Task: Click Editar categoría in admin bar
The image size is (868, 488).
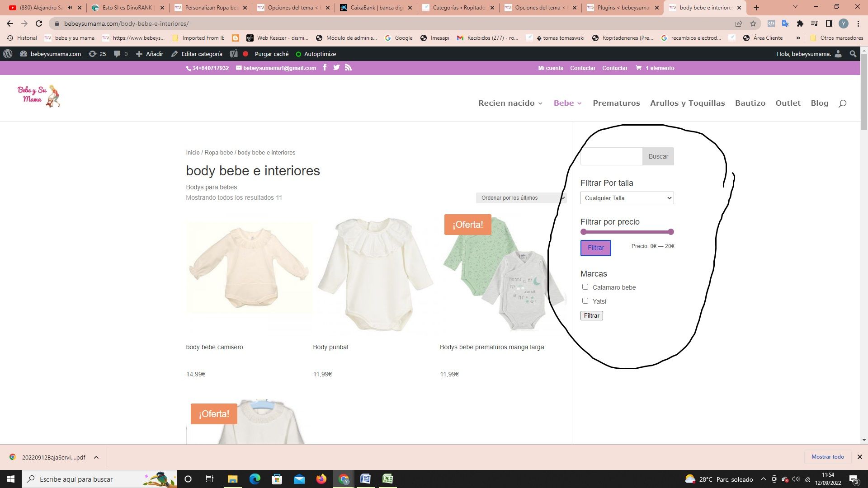Action: (x=197, y=54)
